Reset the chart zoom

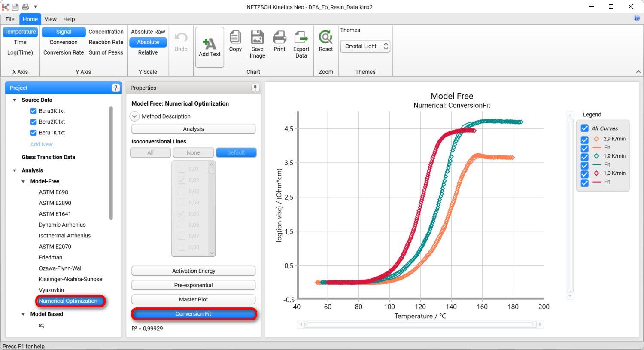click(x=325, y=38)
